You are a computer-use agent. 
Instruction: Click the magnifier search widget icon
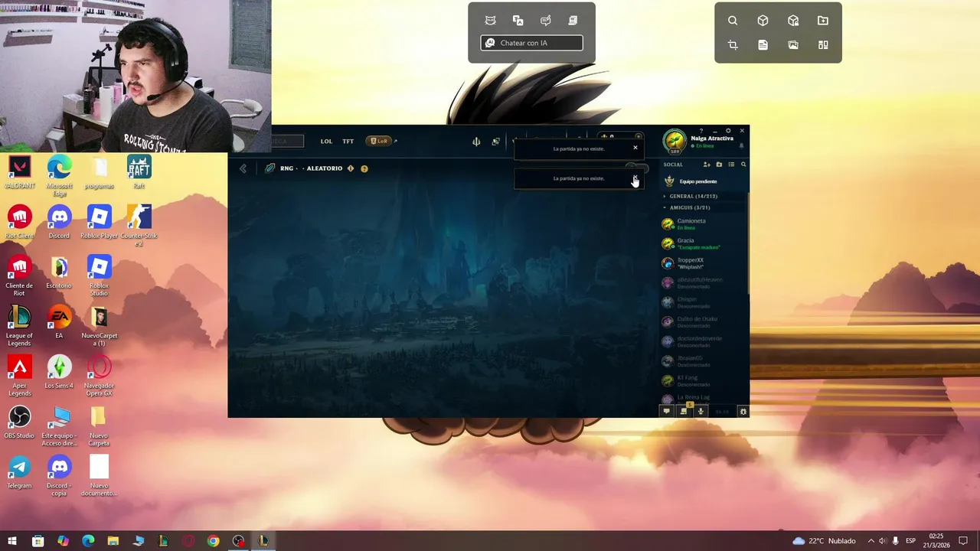click(x=733, y=21)
